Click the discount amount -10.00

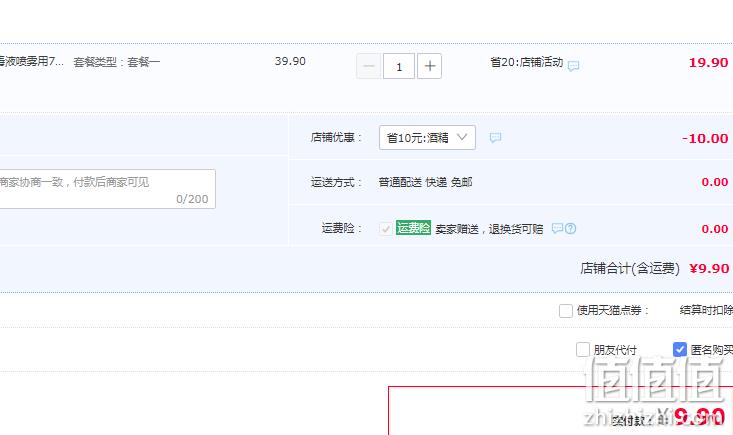[705, 138]
